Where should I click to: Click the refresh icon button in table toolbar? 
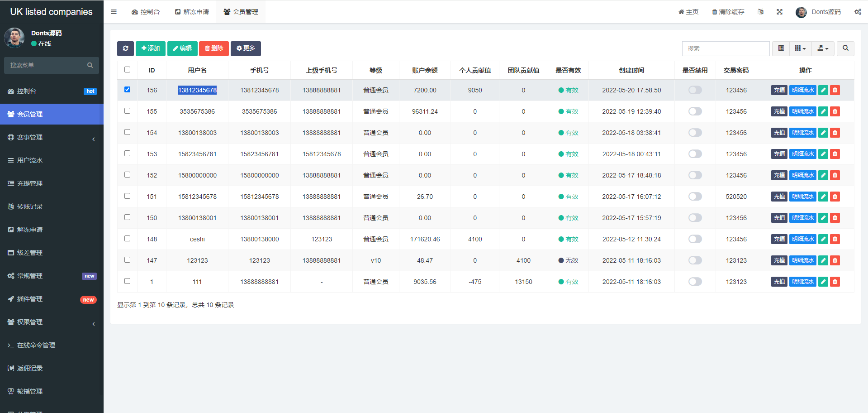coord(125,48)
